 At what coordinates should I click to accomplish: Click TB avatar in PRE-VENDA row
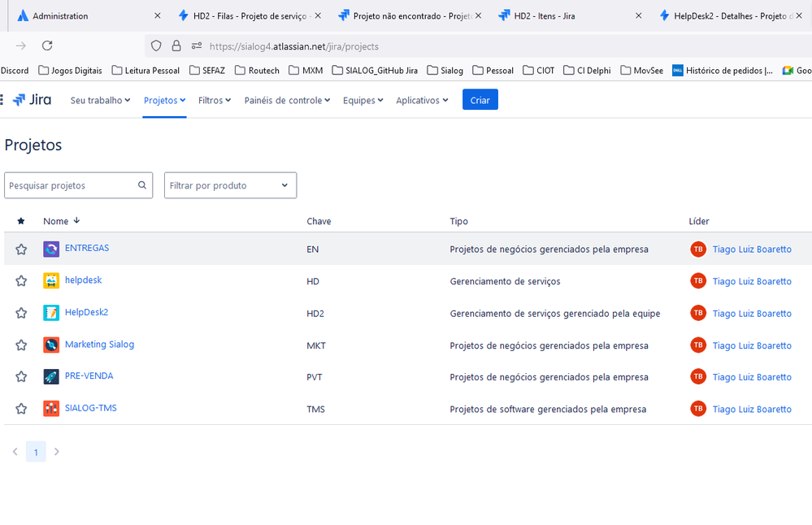[x=698, y=376]
